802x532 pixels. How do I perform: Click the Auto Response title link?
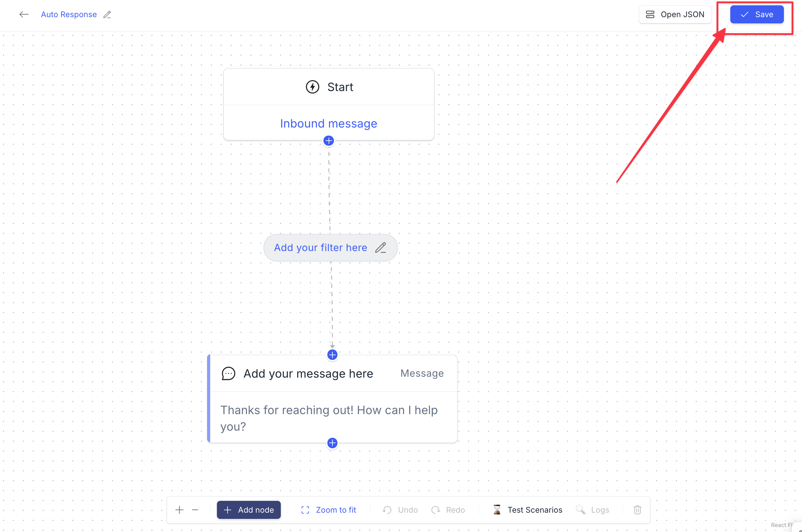69,15
